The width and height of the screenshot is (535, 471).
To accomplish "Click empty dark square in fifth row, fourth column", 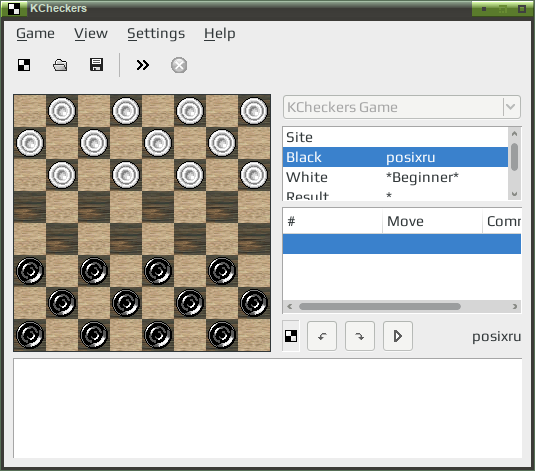I will pyautogui.click(x=126, y=239).
